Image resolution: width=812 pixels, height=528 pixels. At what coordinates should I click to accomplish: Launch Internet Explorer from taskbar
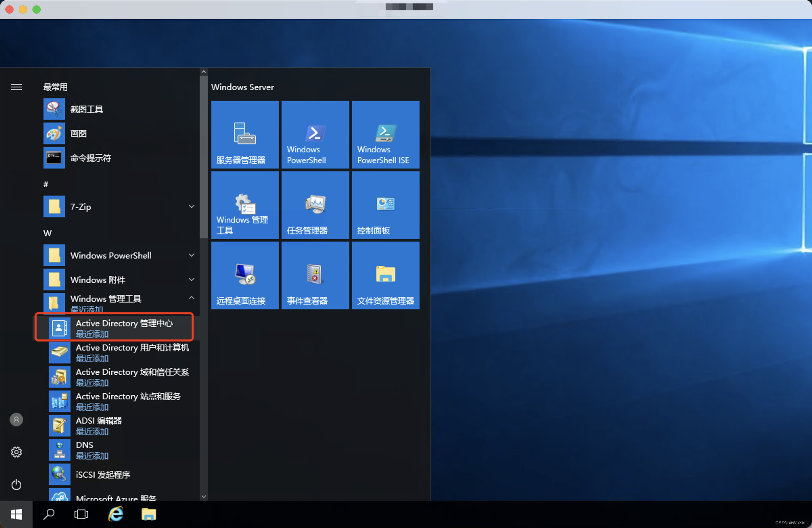pos(116,514)
